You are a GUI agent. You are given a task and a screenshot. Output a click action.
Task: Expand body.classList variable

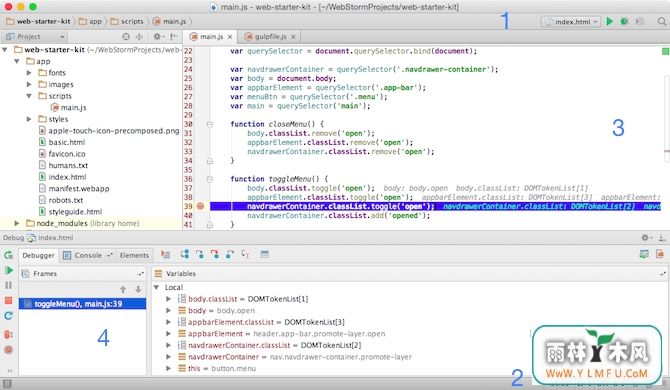[x=169, y=299]
